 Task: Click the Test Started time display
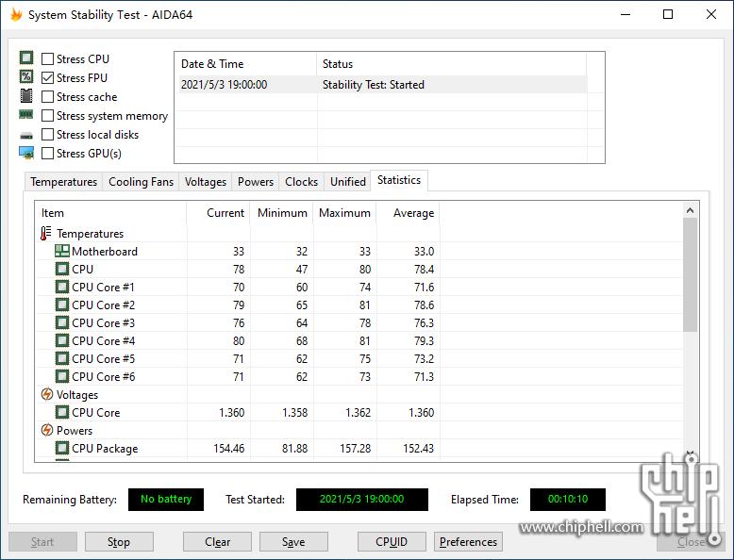point(362,499)
